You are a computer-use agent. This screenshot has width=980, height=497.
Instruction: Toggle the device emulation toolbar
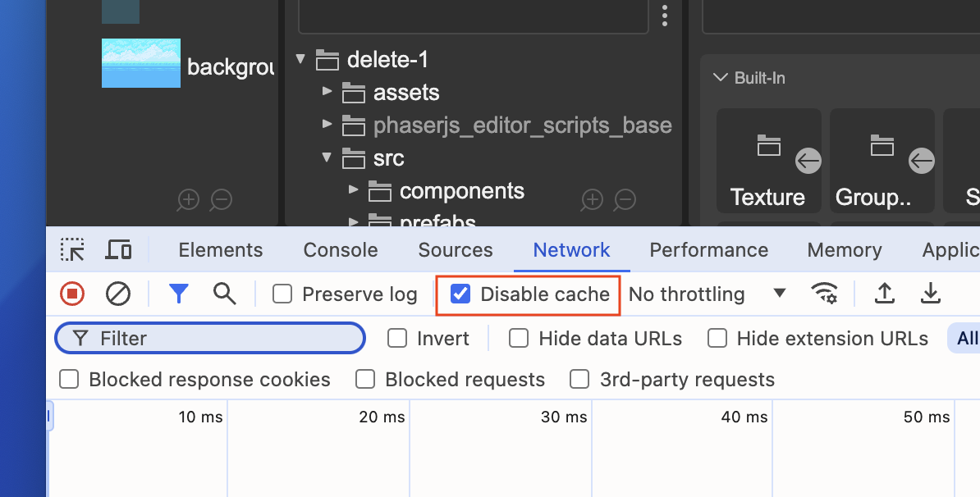tap(118, 249)
